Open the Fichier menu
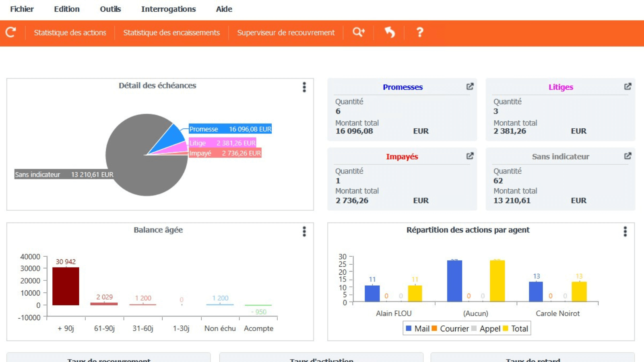The height and width of the screenshot is (362, 644). (22, 9)
